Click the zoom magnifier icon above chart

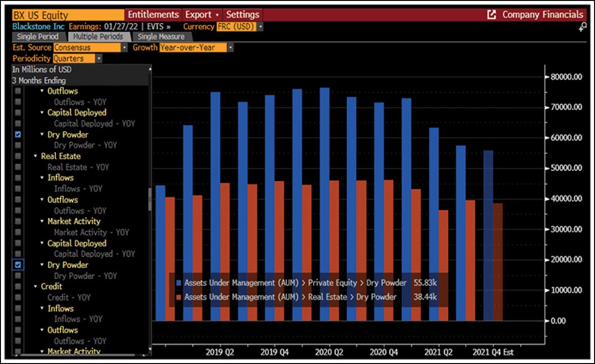(583, 27)
